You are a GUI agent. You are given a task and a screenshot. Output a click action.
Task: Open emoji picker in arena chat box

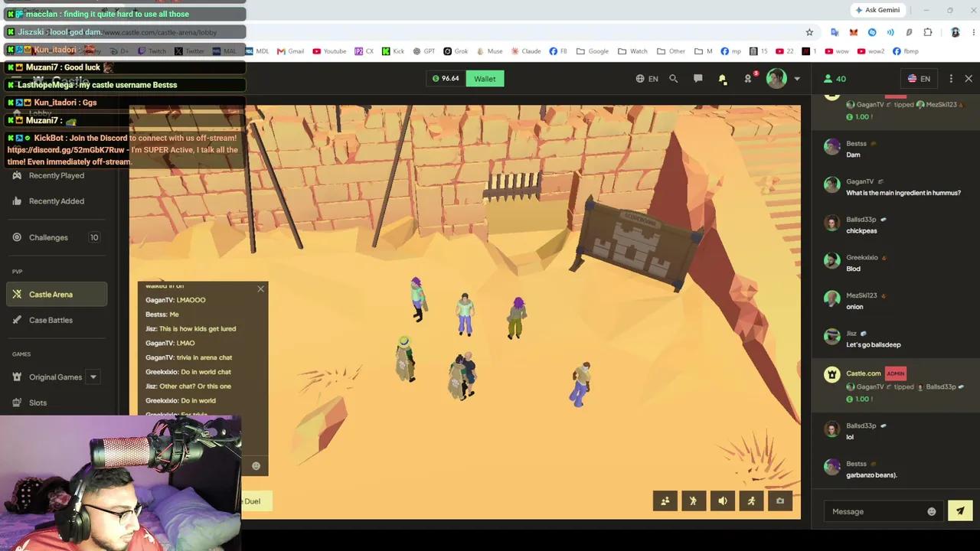(256, 465)
